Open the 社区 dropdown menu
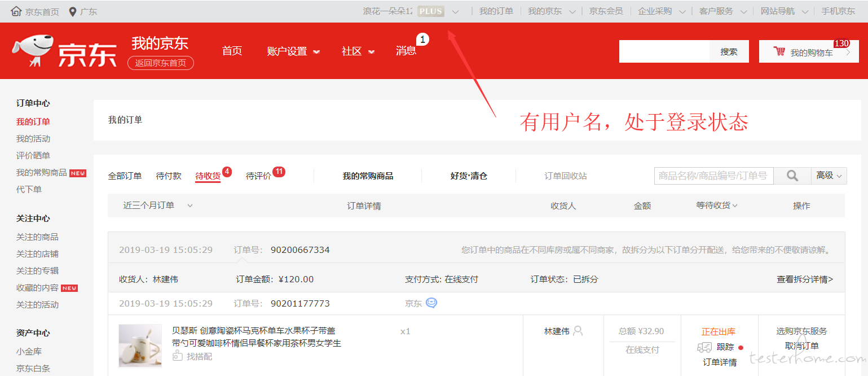Viewport: 868px width, 376px height. (x=358, y=51)
